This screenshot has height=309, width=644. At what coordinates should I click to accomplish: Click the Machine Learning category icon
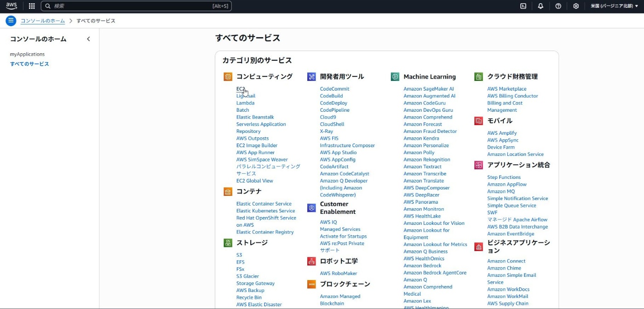395,77
